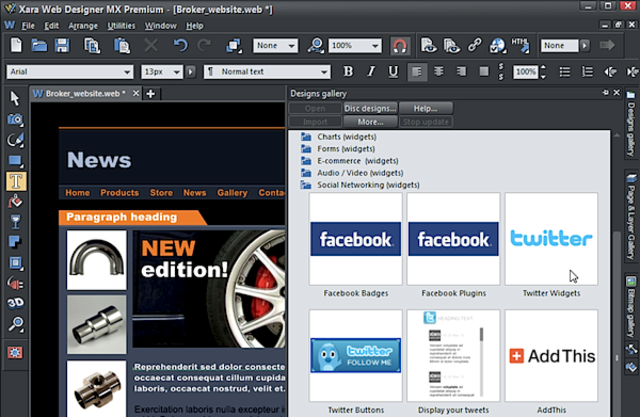
Task: Select the Twitter Buttons thumbnail
Action: [x=356, y=355]
